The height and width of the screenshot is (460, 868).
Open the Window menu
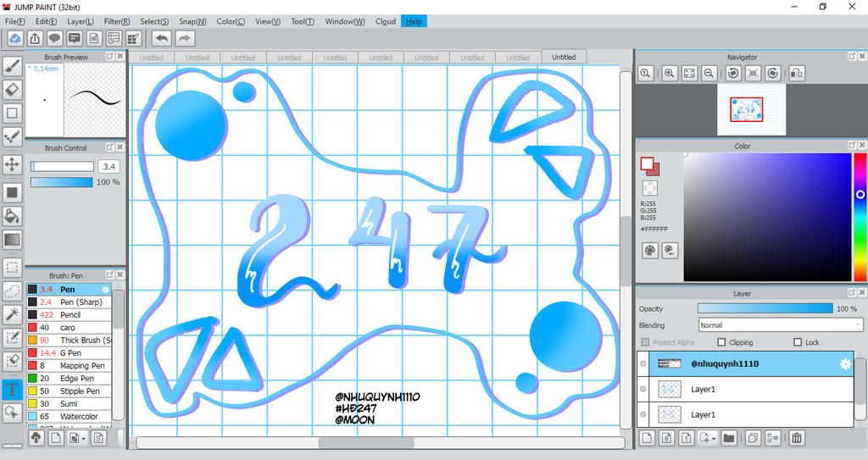tap(345, 21)
